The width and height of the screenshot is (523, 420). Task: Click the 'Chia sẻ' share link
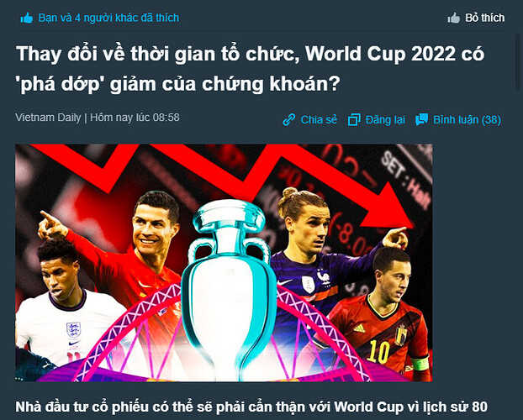coord(319,119)
